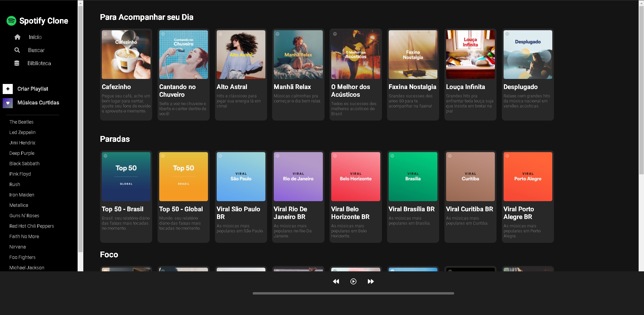The height and width of the screenshot is (315, 644).
Task: Skip to the next track with the forward icon
Action: click(371, 281)
